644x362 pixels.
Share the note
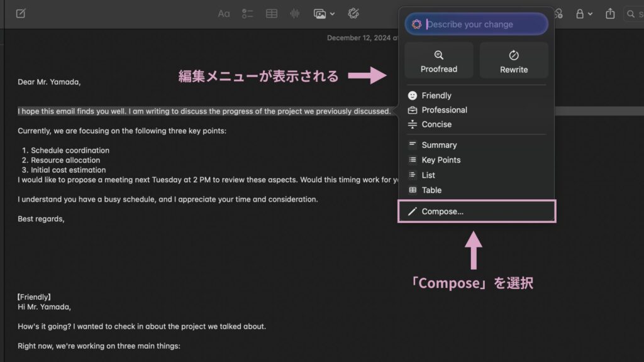[x=611, y=14]
